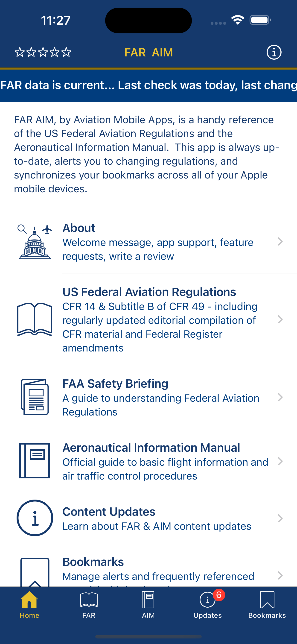
Task: Tap the five-star rating icon
Action: (x=43, y=52)
